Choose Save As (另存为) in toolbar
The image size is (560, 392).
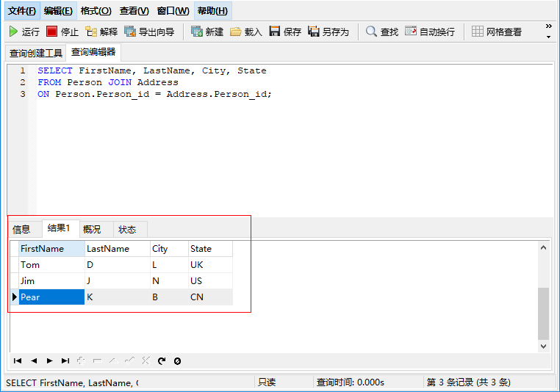point(329,32)
